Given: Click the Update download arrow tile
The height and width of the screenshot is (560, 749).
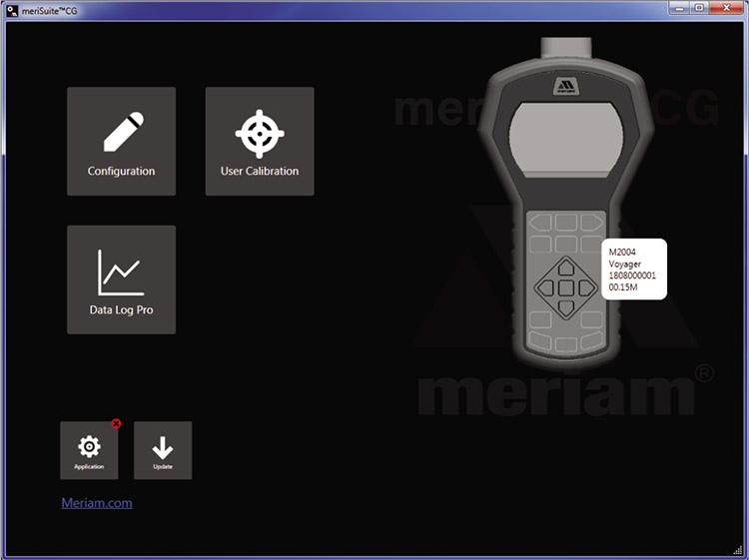Looking at the screenshot, I should pyautogui.click(x=163, y=450).
